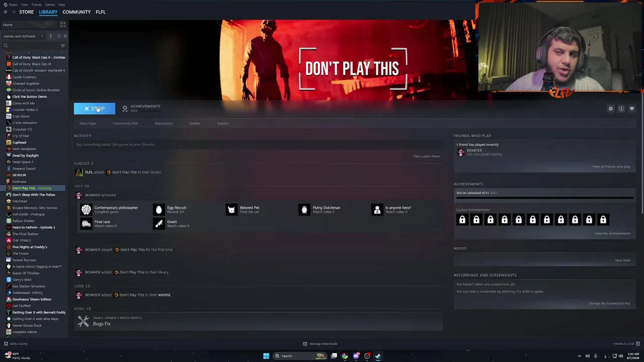Open BOMHER's friend avatar
The width and height of the screenshot is (644, 362).
pos(460,152)
